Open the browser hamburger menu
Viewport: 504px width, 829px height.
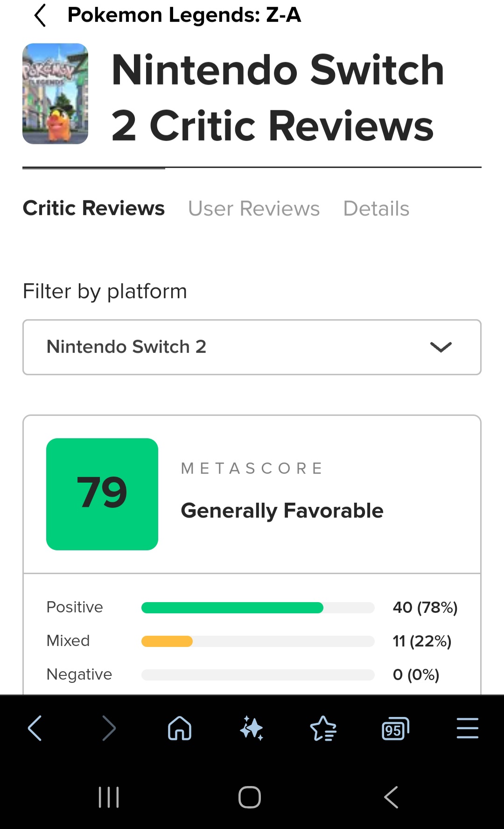[467, 728]
